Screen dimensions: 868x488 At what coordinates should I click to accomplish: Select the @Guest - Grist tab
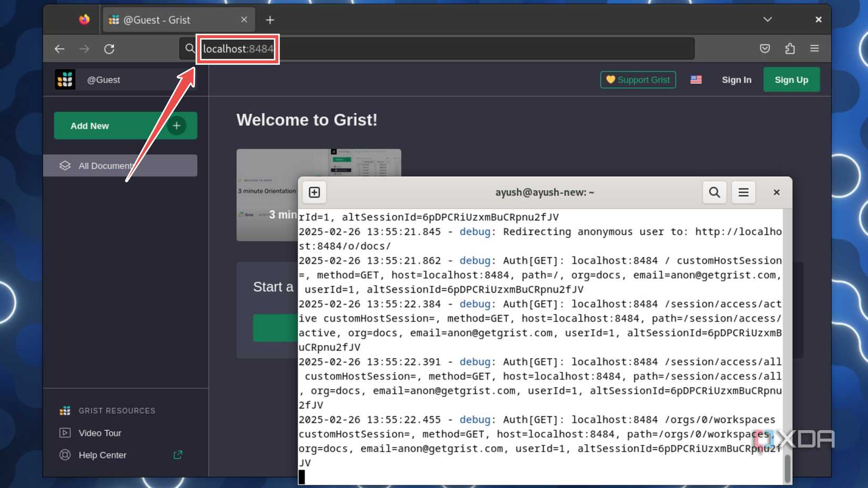tap(179, 20)
